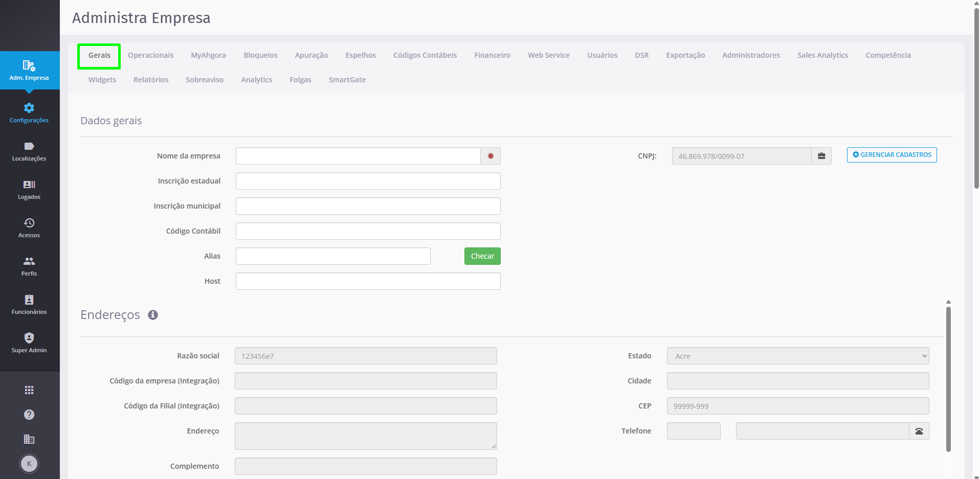Click the Alias input field
Viewport: 980px width, 479px height.
tap(333, 256)
